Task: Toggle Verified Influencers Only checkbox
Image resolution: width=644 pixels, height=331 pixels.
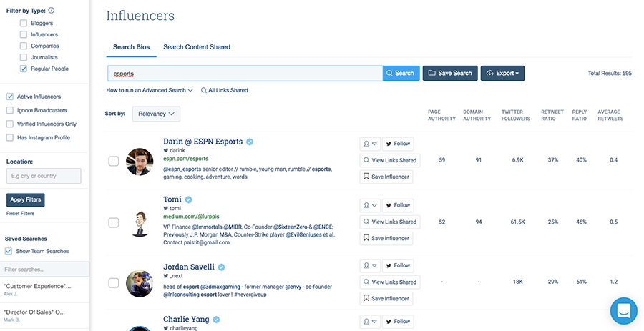Action: (x=9, y=124)
